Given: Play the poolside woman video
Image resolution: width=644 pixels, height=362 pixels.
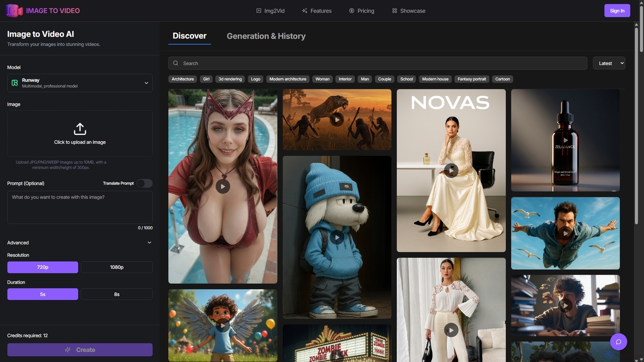Looking at the screenshot, I should click(x=223, y=187).
